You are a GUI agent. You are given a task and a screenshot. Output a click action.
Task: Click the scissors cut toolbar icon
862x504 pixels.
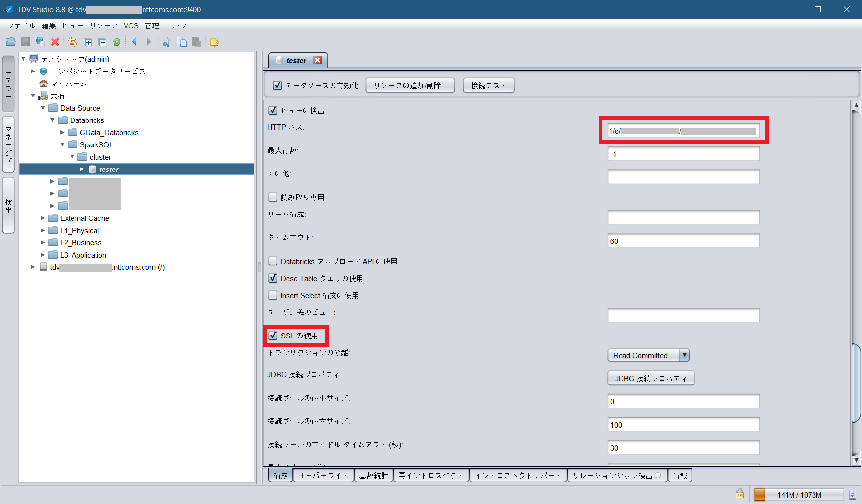coord(167,42)
